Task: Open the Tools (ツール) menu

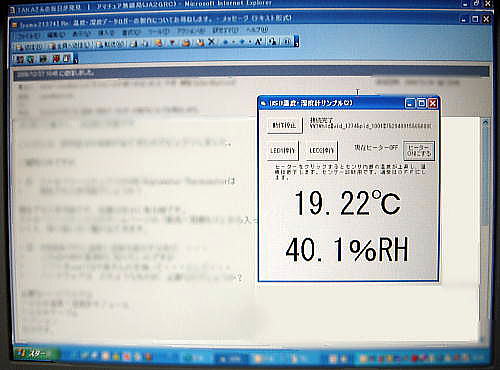Action: (x=159, y=31)
